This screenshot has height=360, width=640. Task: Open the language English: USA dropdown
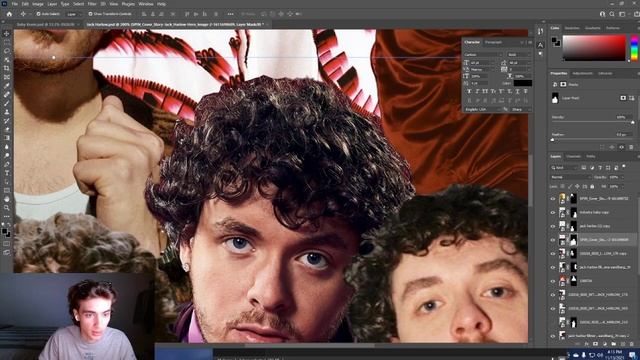point(483,109)
